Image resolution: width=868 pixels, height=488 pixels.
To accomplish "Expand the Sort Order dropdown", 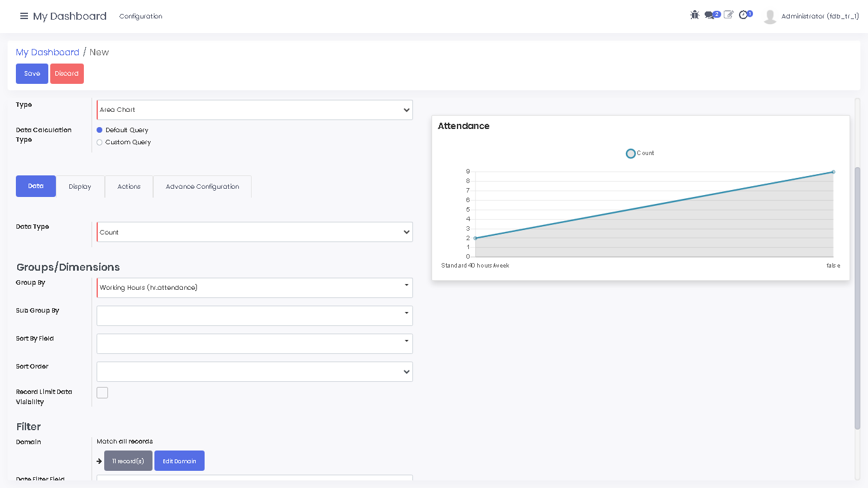I will (x=254, y=372).
